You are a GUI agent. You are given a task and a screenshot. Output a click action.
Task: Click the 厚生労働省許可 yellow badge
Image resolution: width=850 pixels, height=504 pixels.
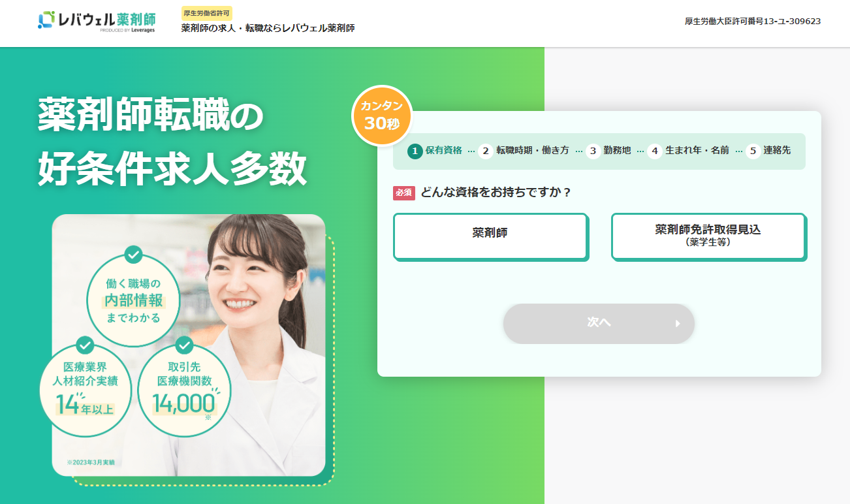[x=206, y=13]
